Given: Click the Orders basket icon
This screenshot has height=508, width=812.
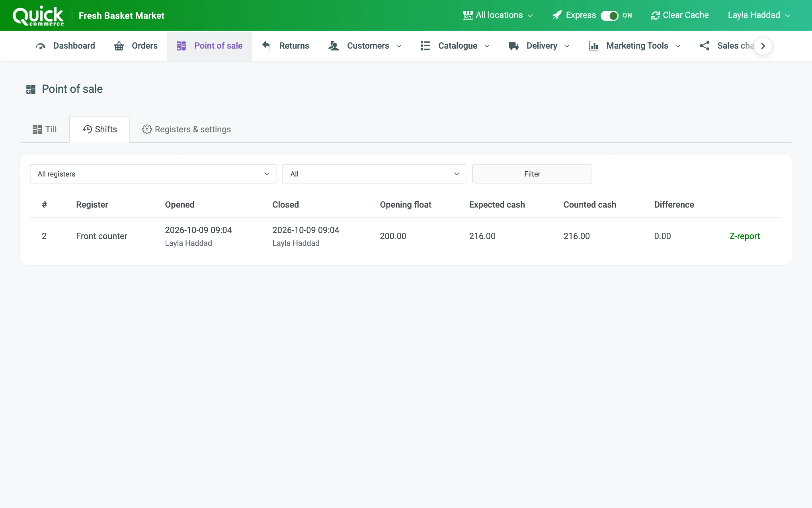Looking at the screenshot, I should (119, 46).
